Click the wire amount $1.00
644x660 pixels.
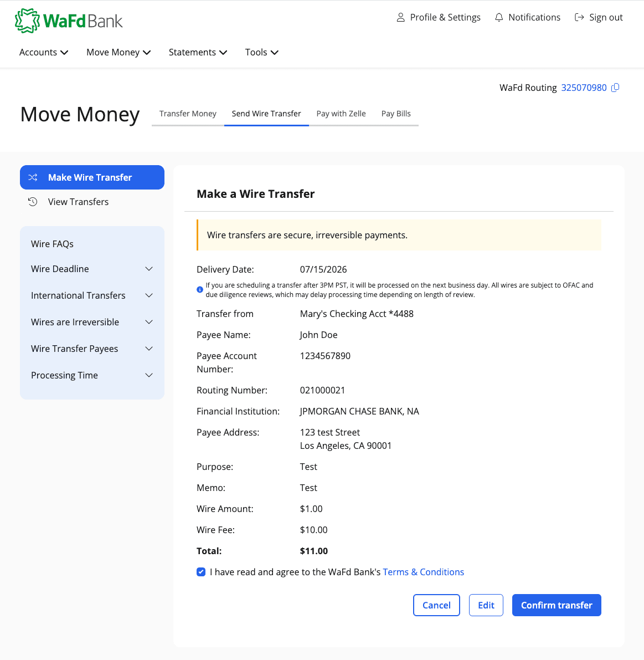(x=311, y=509)
